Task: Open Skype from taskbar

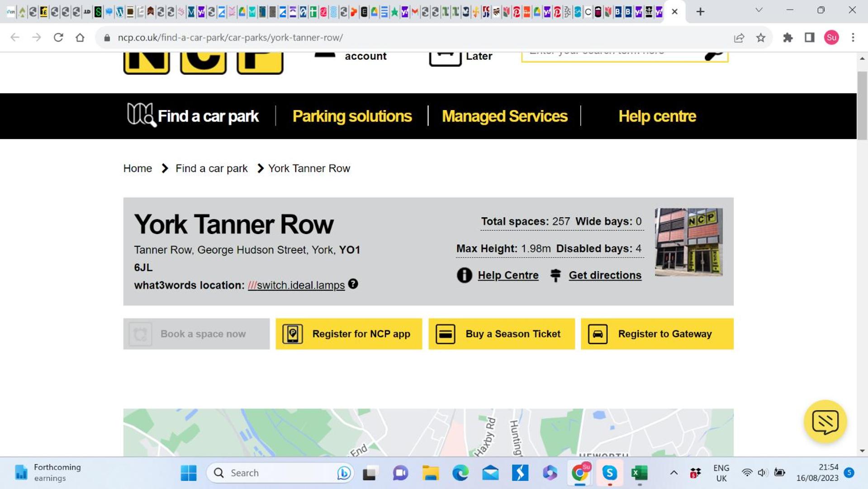Action: [x=609, y=473]
